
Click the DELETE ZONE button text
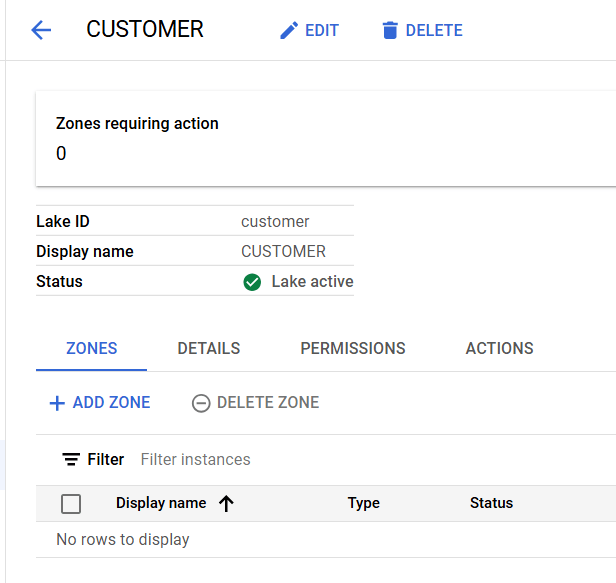point(268,403)
